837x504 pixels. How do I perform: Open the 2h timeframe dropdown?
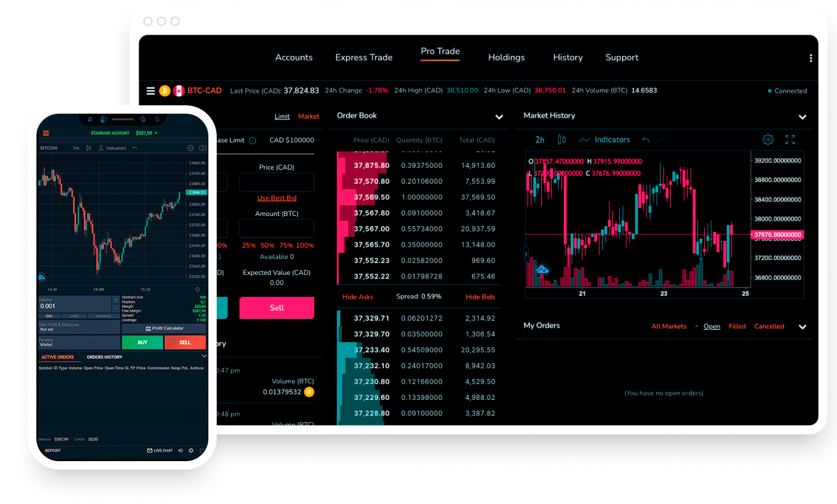(540, 140)
